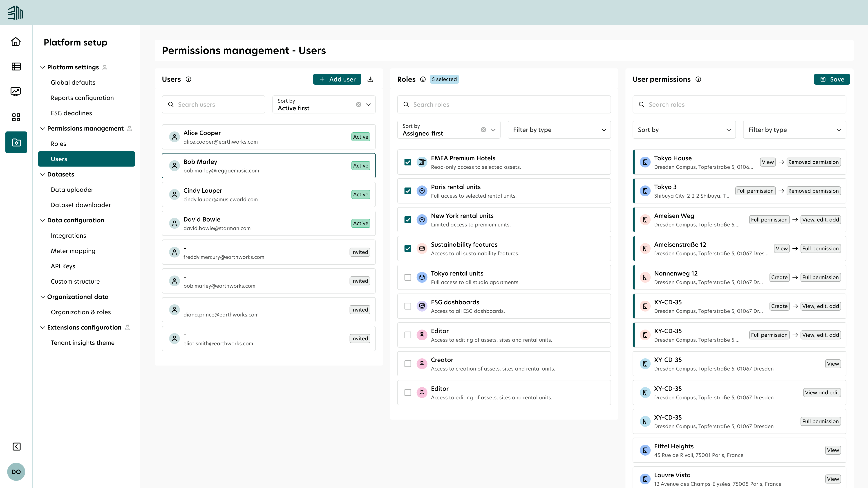Viewport: 868px width, 488px height.
Task: Open User permissions Sort by dropdown
Action: tap(684, 130)
